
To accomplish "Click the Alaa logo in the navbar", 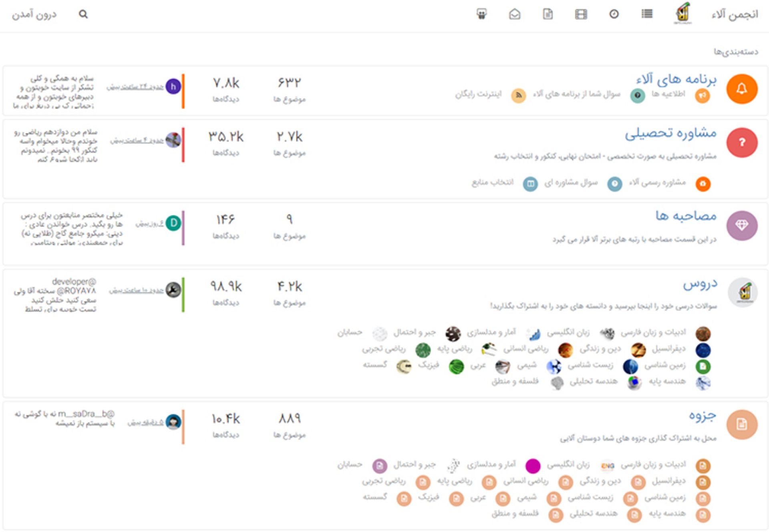I will click(x=683, y=13).
